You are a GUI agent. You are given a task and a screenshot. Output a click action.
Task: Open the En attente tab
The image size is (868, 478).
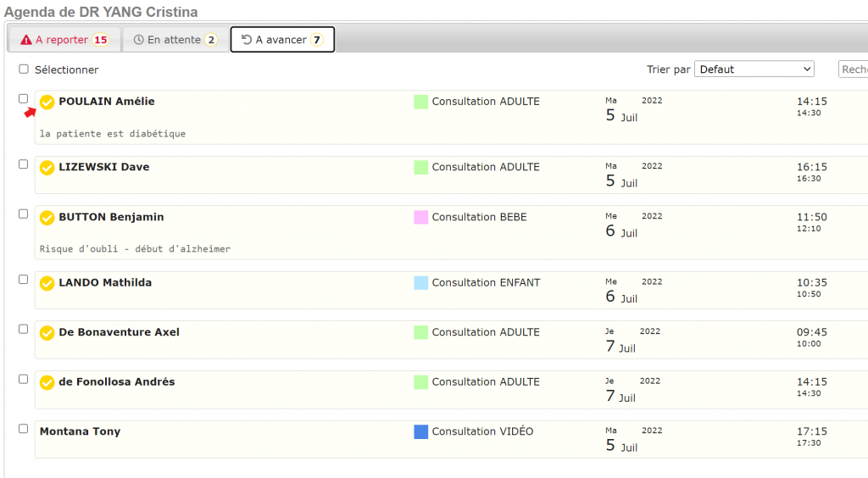(175, 40)
